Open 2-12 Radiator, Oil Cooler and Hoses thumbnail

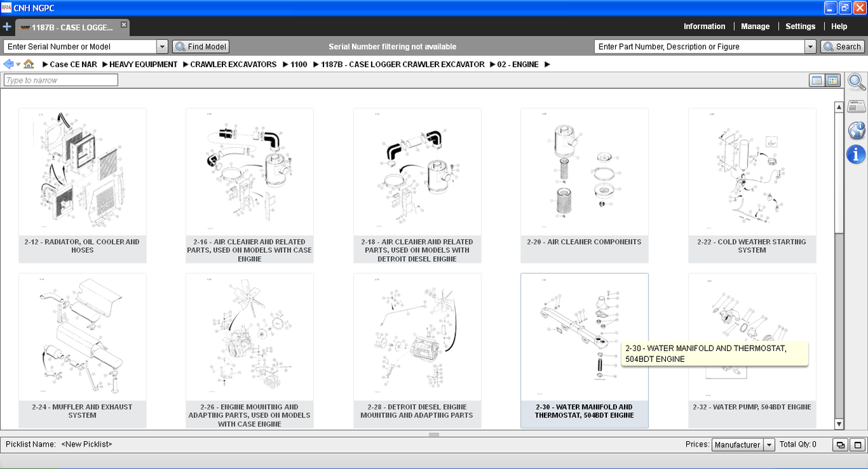tap(82, 185)
